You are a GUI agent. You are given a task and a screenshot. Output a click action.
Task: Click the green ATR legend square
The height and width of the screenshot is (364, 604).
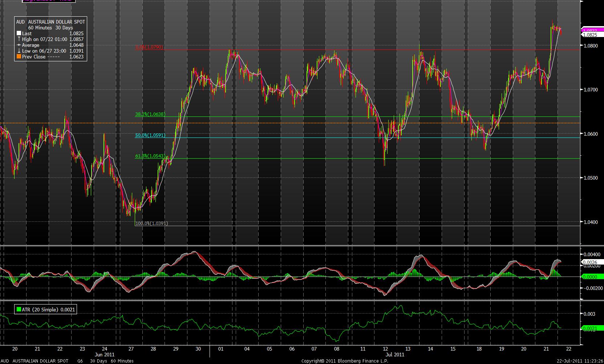pyautogui.click(x=19, y=310)
